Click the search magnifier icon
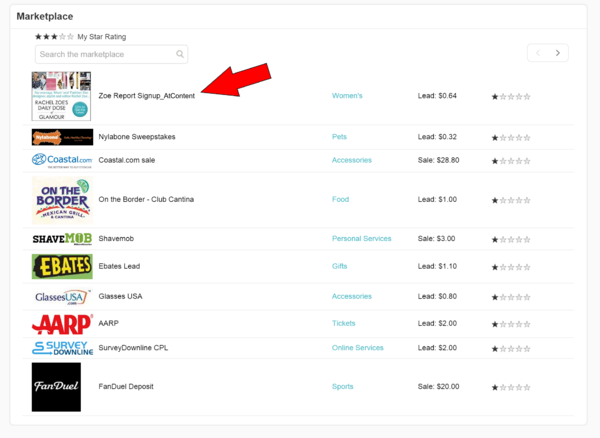This screenshot has height=438, width=600. click(x=180, y=54)
